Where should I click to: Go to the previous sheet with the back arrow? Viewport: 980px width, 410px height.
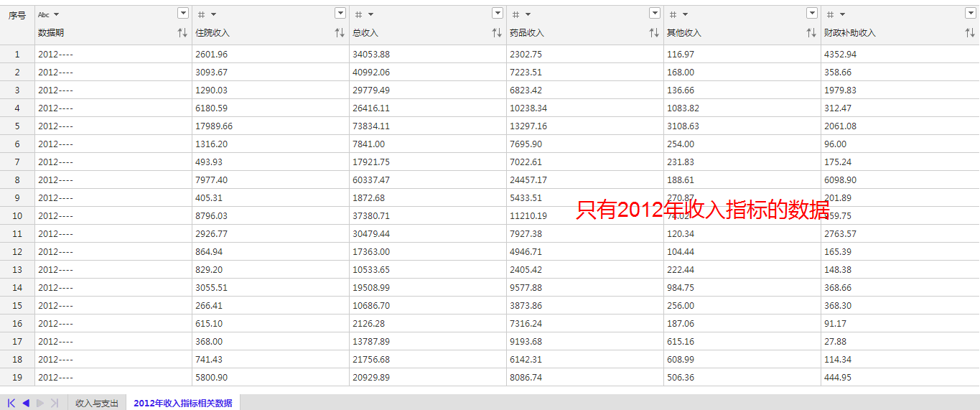click(x=25, y=403)
